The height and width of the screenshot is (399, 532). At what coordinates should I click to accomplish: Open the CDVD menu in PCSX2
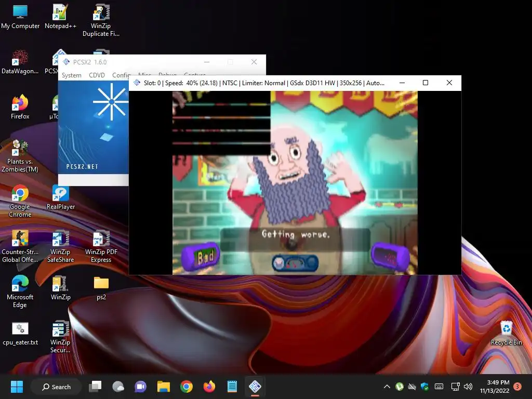pos(97,75)
